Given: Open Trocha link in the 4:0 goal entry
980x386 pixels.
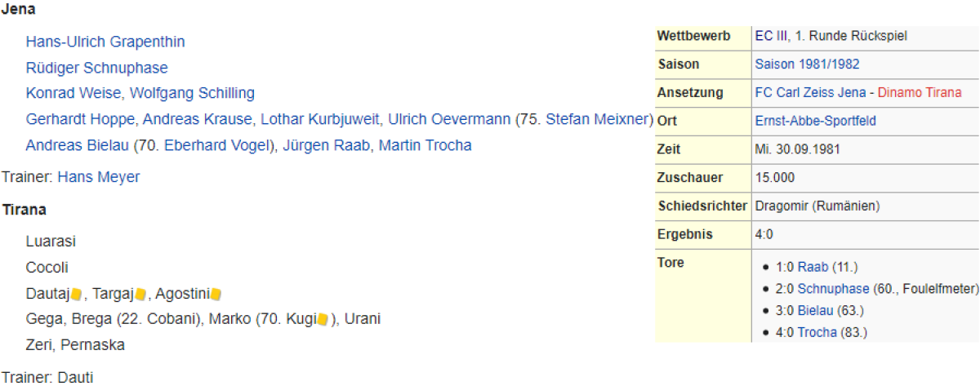Looking at the screenshot, I should point(817,332).
